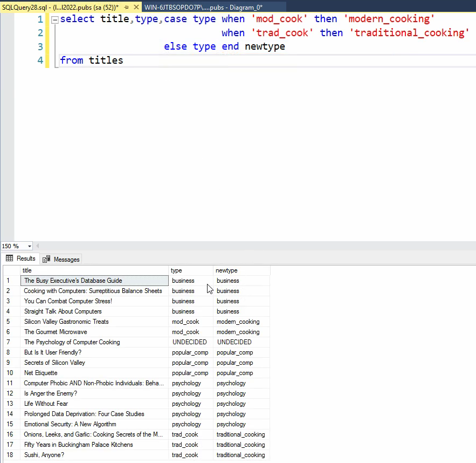Screen dimensions: 476x463
Task: Click popular_comp newtype in row 9
Action: point(242,363)
